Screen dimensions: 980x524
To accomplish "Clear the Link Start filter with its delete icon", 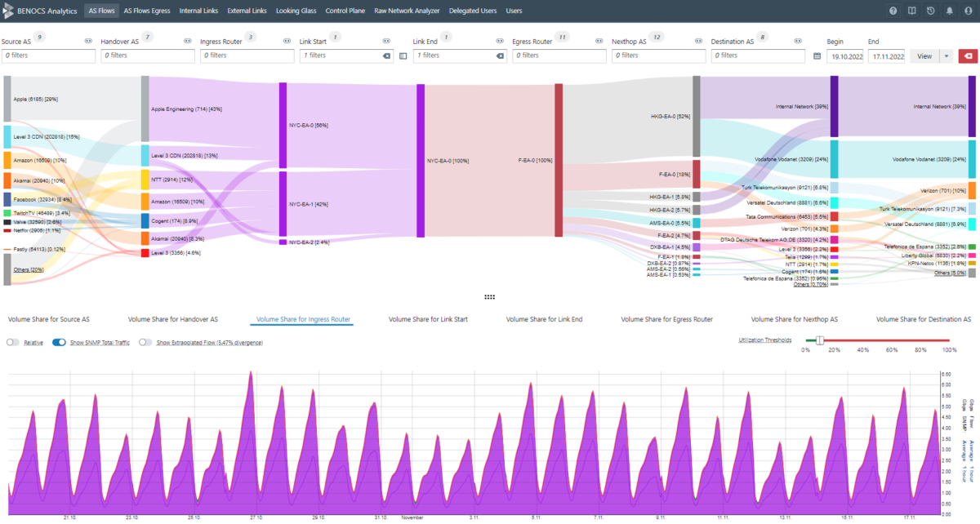I will coord(386,56).
